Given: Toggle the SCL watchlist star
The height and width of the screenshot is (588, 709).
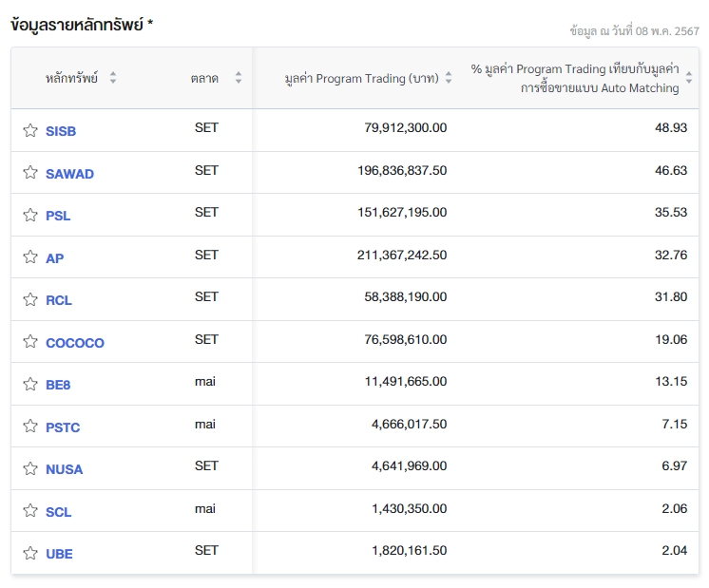Looking at the screenshot, I should [30, 511].
